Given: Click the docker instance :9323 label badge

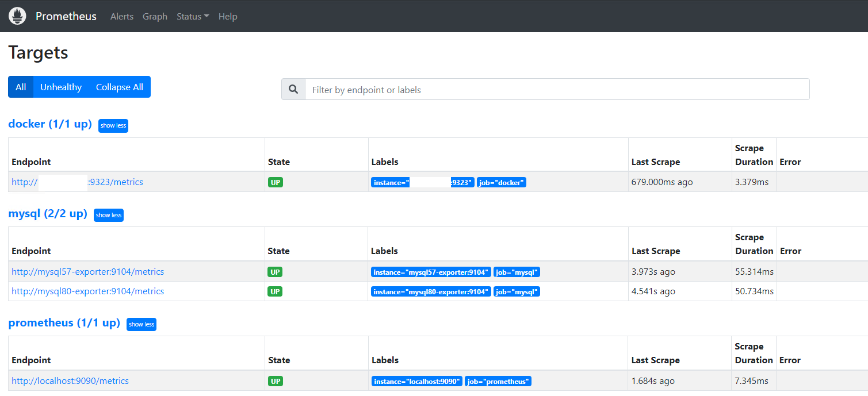Looking at the screenshot, I should click(x=423, y=182).
